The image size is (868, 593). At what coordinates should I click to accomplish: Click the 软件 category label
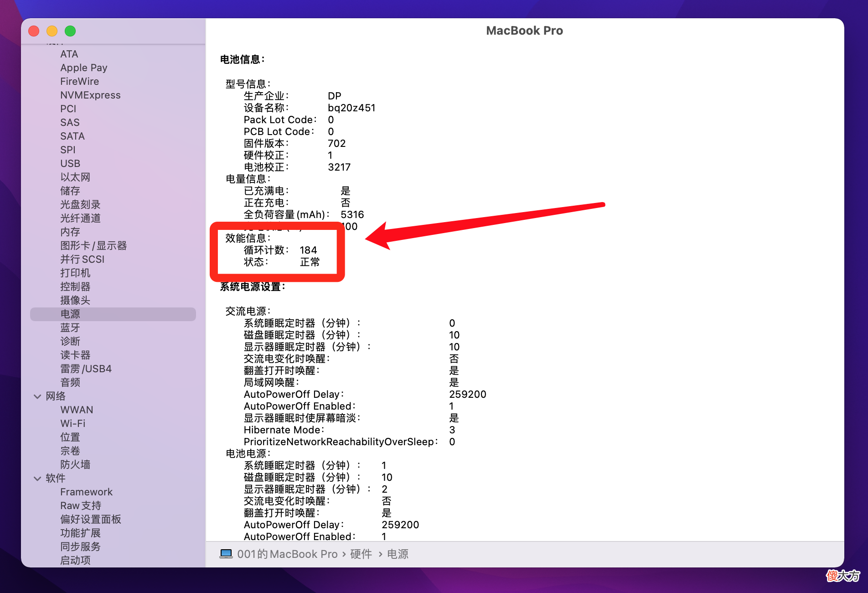tap(56, 478)
